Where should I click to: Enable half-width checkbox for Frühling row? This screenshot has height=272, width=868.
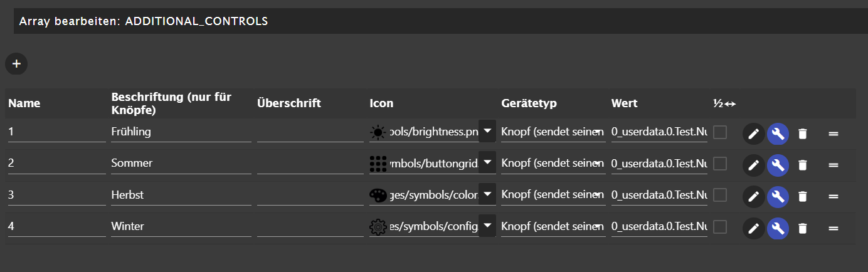click(720, 132)
